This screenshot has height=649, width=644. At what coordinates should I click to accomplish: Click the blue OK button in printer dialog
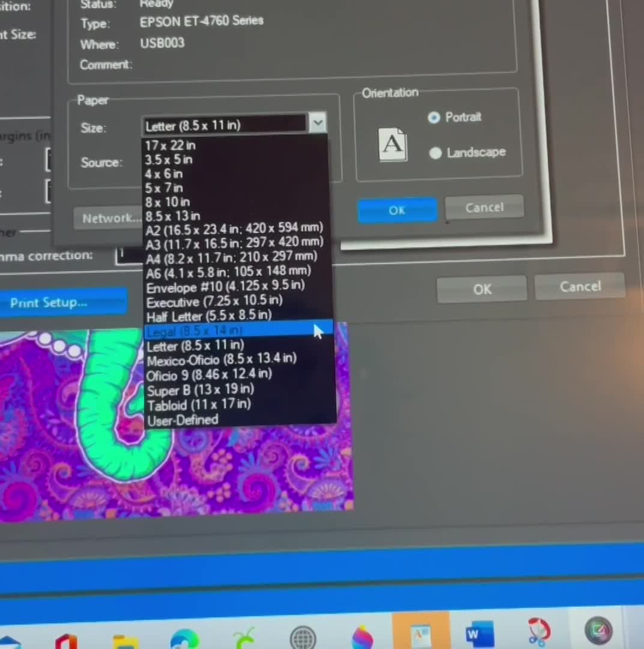coord(397,210)
